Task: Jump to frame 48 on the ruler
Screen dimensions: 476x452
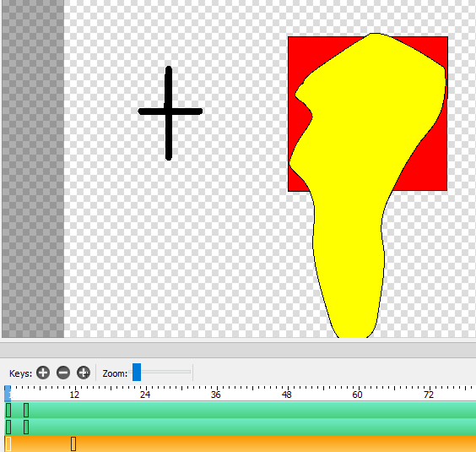Action: (287, 395)
